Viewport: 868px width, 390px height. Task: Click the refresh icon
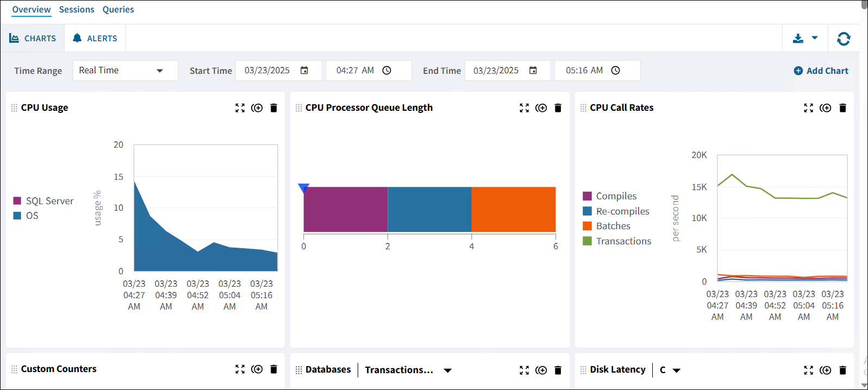(x=844, y=39)
